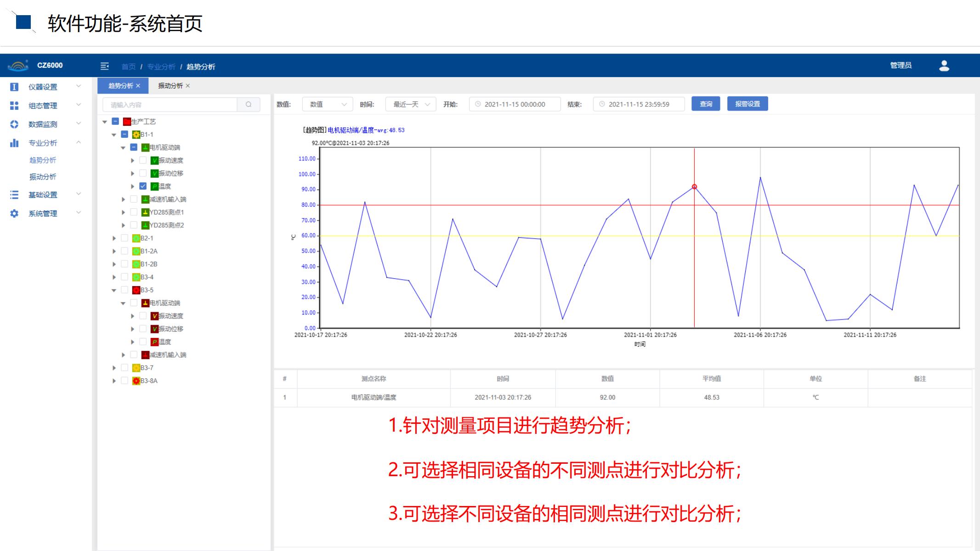Open the 数值 dropdown selector
The height and width of the screenshot is (551, 980).
pyautogui.click(x=327, y=104)
